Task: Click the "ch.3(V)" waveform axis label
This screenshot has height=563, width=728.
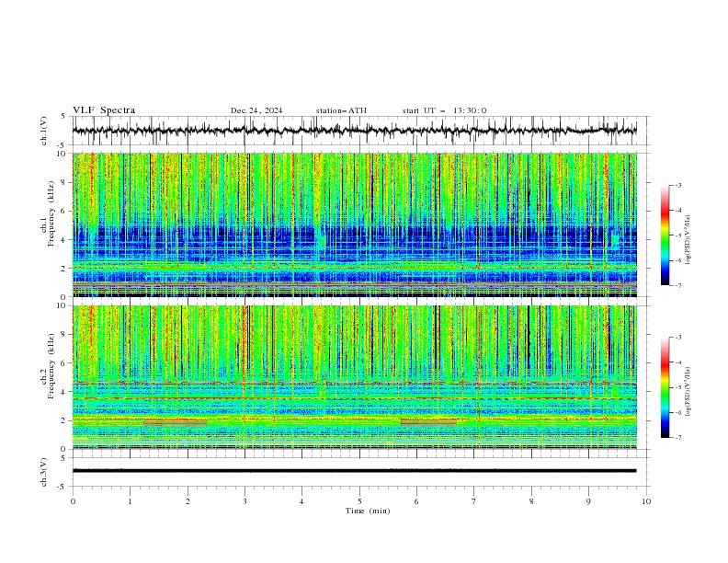Action: pos(44,472)
